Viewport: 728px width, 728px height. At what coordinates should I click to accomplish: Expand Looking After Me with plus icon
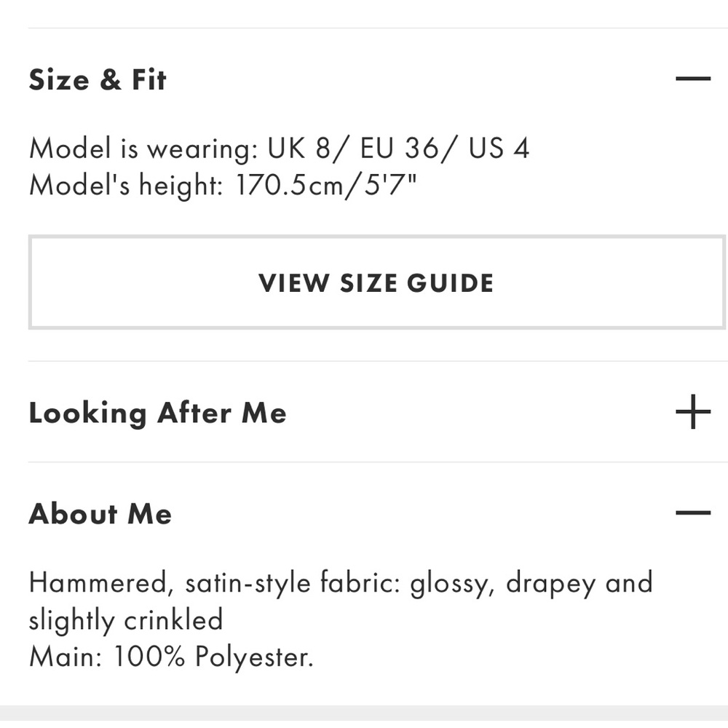click(693, 412)
